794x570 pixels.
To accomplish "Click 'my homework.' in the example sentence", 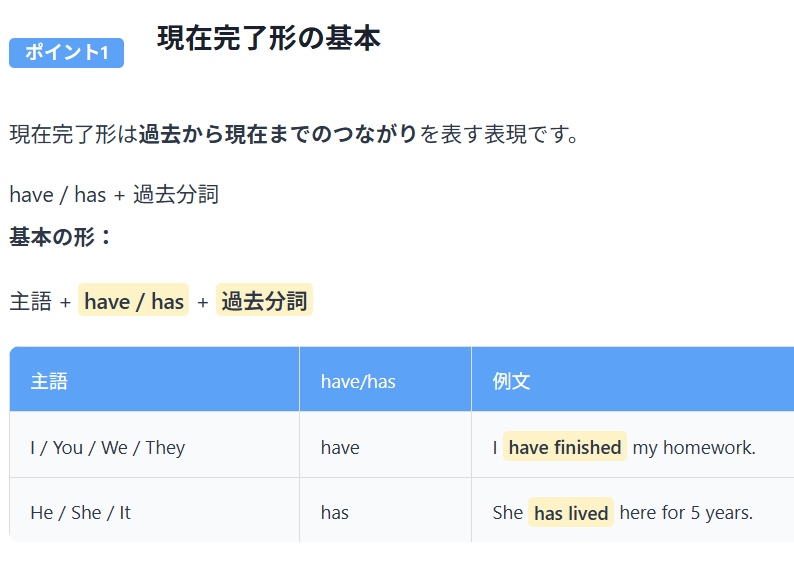I will point(694,447).
